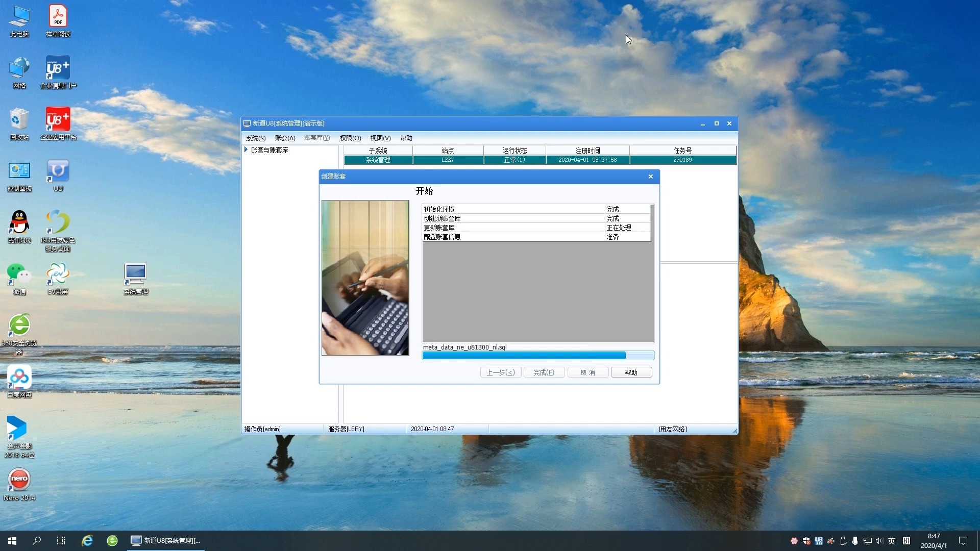Click the Windows security shield tray icon
Screen dimensions: 980x551
806,541
